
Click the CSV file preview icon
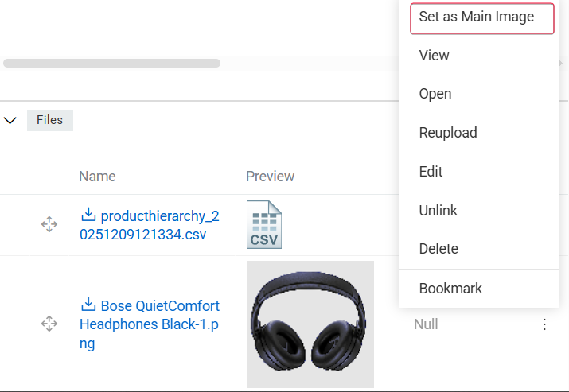[x=263, y=225]
